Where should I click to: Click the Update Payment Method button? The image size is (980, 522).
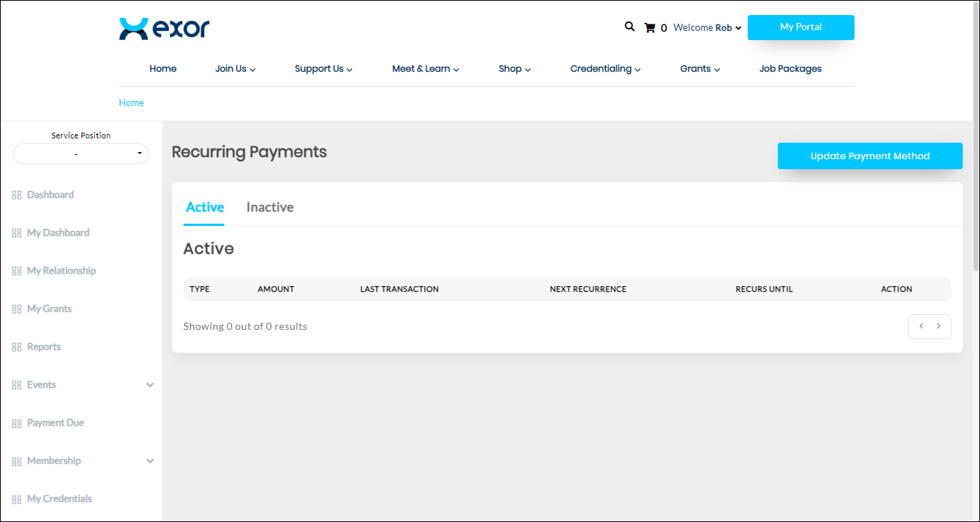(x=870, y=156)
